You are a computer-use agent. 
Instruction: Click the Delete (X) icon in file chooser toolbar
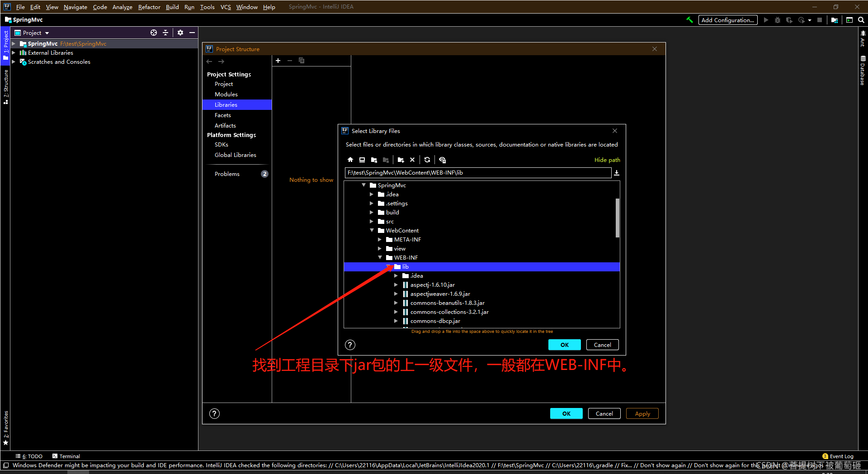coord(412,160)
